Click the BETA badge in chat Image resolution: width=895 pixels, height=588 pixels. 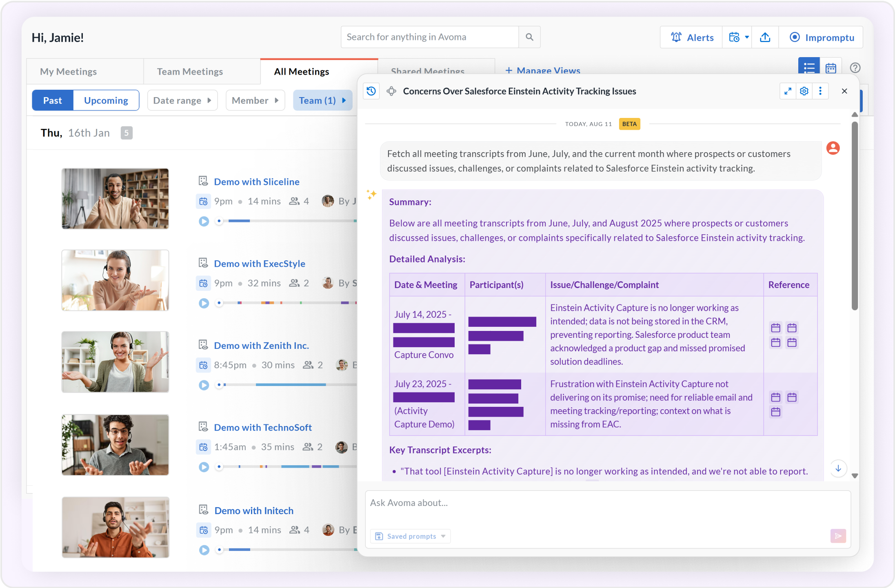pos(629,124)
